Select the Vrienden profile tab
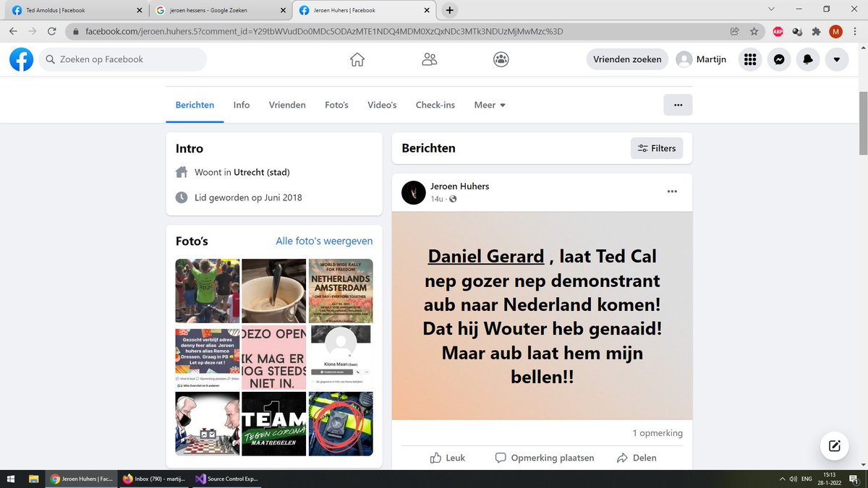This screenshot has height=488, width=868. pos(287,105)
